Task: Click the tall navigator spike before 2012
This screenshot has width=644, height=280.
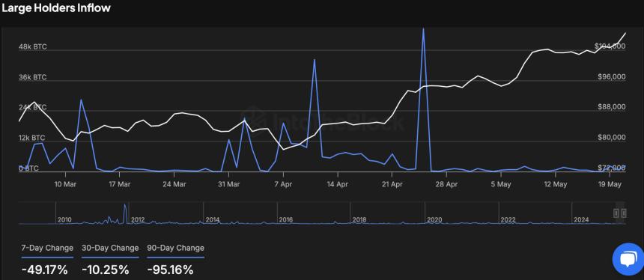Action: [125, 213]
